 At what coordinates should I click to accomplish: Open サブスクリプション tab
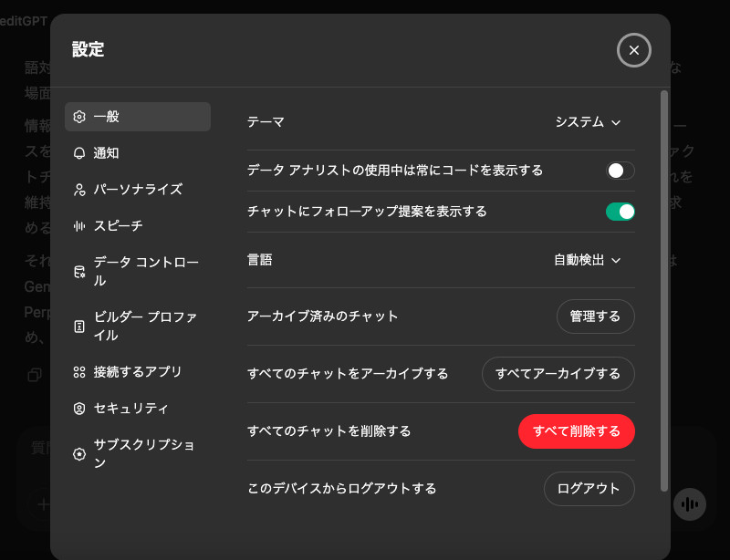coord(138,454)
